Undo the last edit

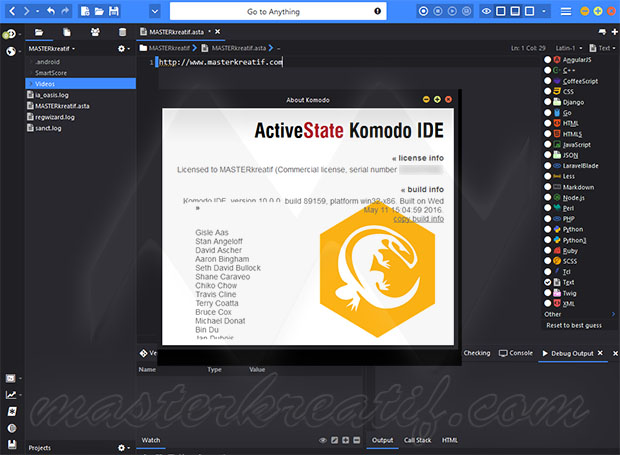51,11
